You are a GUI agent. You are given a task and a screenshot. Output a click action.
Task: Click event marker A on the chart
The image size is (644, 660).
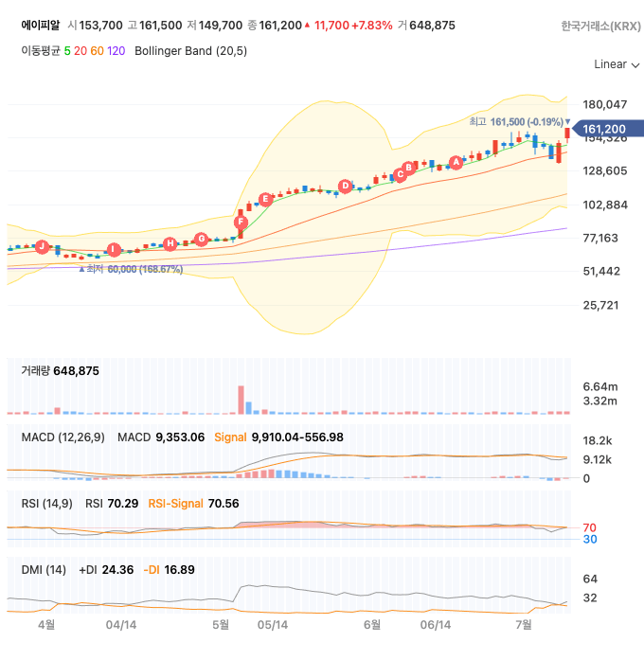(x=456, y=162)
